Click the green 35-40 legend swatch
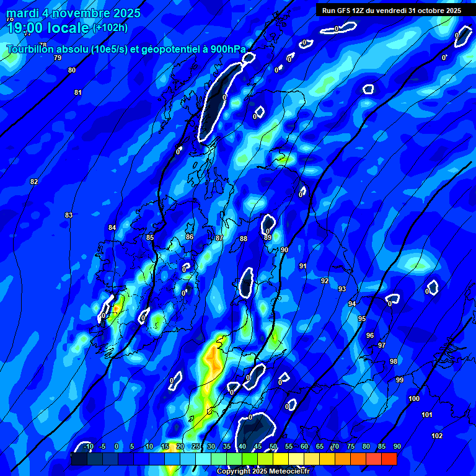The image size is (476, 476). point(234,459)
